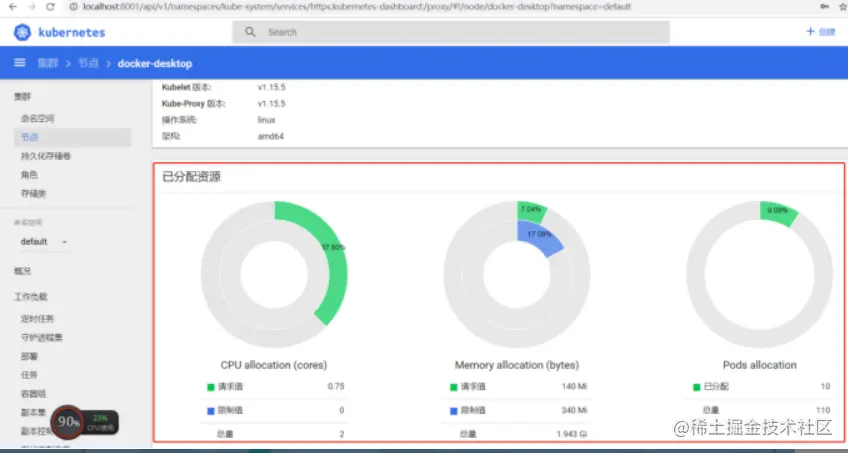The height and width of the screenshot is (453, 848).
Task: Click the kubernetes brand text
Action: [72, 32]
